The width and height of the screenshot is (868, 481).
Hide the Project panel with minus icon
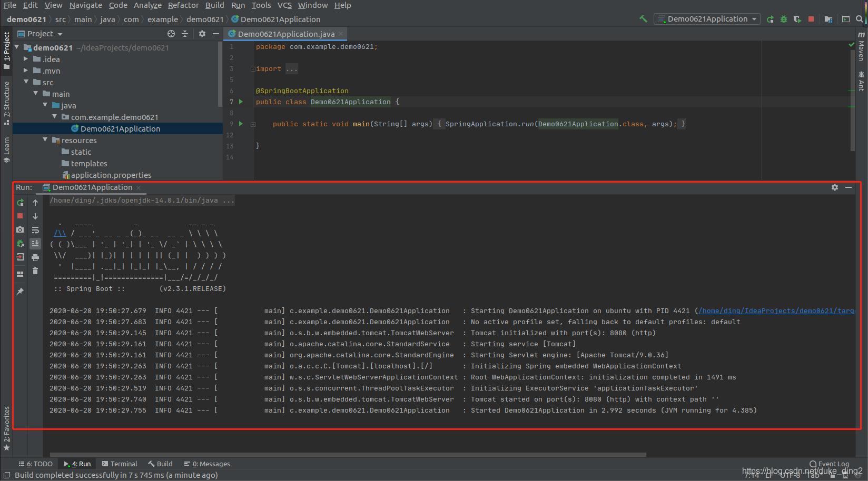click(216, 34)
